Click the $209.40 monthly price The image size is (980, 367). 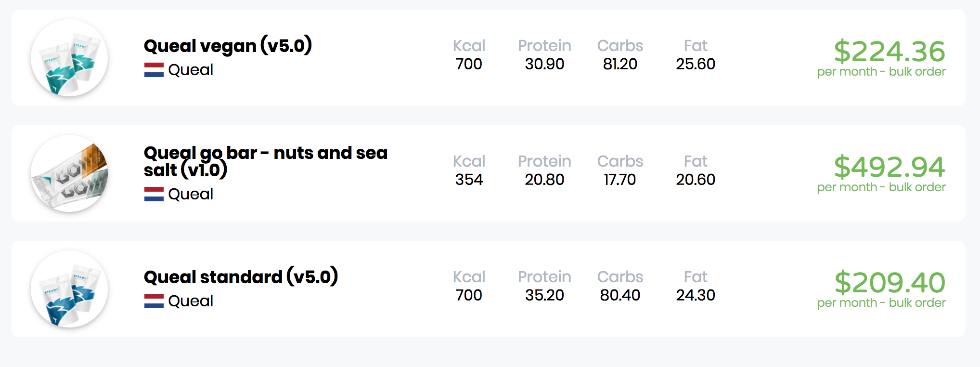pyautogui.click(x=890, y=282)
